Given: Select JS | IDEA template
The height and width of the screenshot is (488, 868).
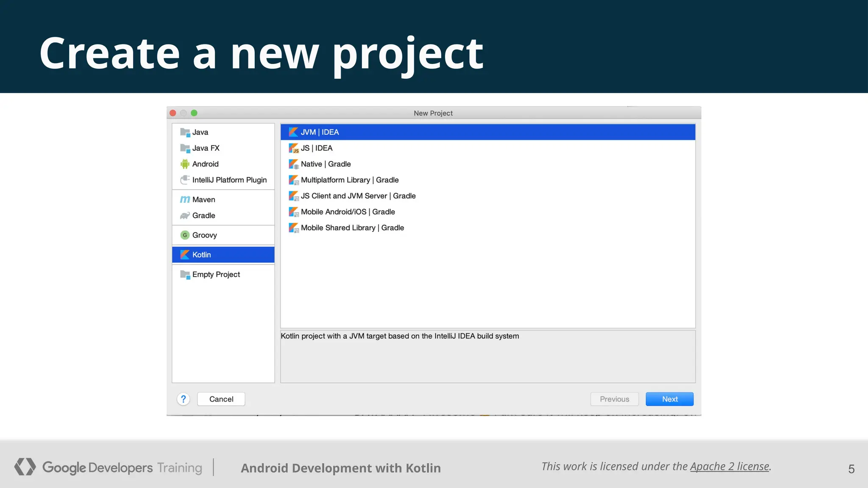Looking at the screenshot, I should 488,148.
